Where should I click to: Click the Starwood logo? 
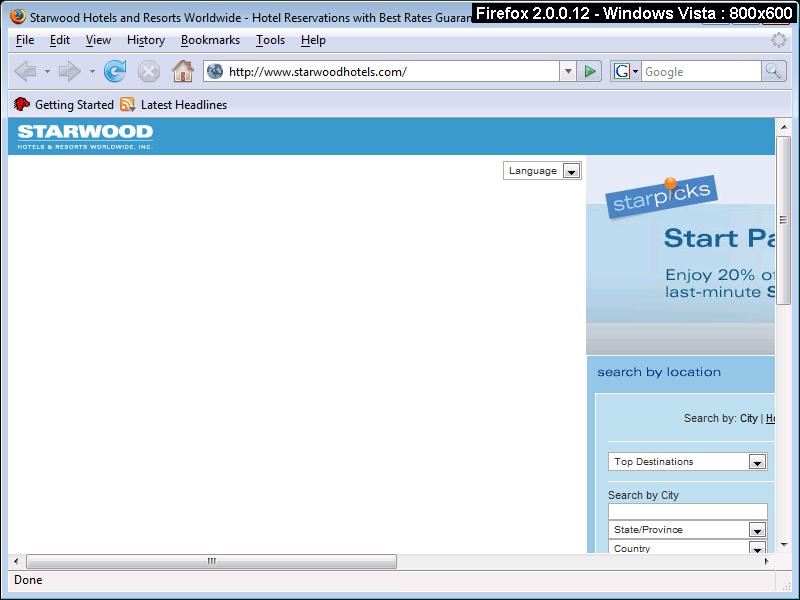pos(85,136)
